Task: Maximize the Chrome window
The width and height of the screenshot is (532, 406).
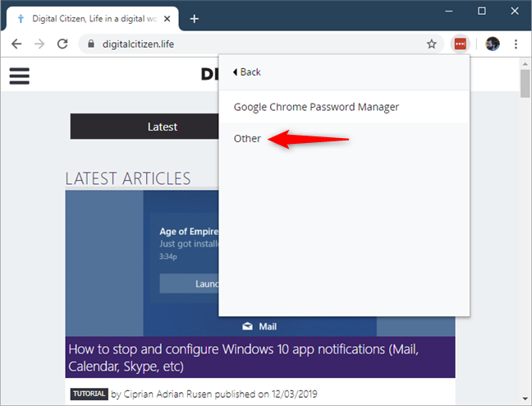Action: point(481,12)
